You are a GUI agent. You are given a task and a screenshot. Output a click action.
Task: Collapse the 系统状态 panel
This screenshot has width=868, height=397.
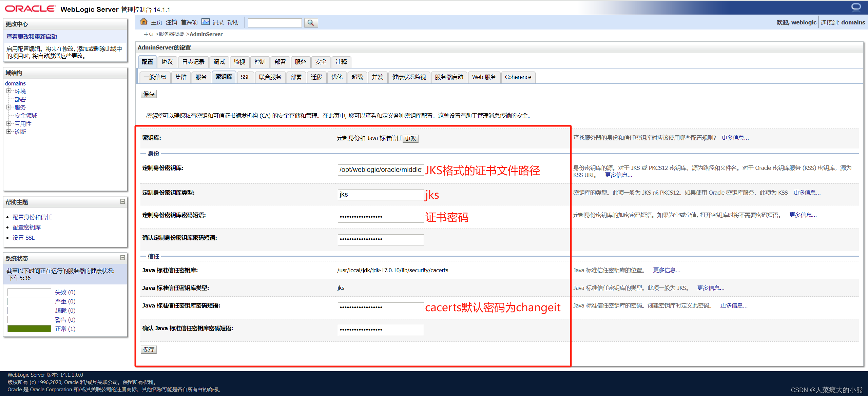coord(122,258)
